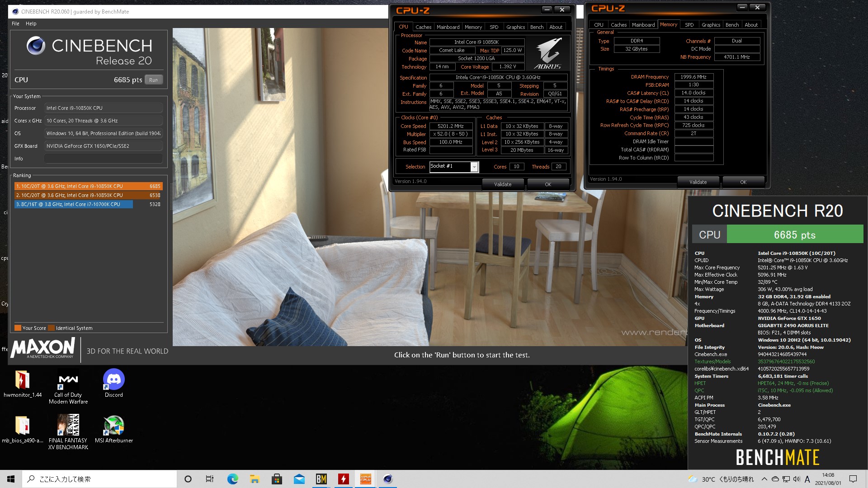The image size is (868, 488).
Task: Switch to AORUS CPU-Z taskbar icon
Action: coord(365,479)
